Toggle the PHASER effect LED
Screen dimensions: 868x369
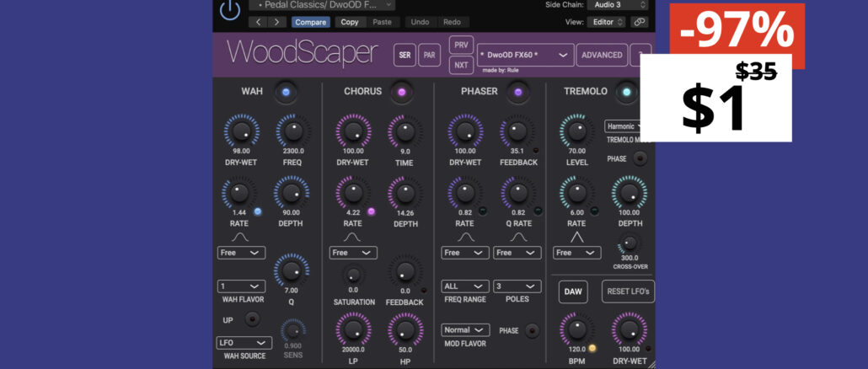pyautogui.click(x=518, y=92)
